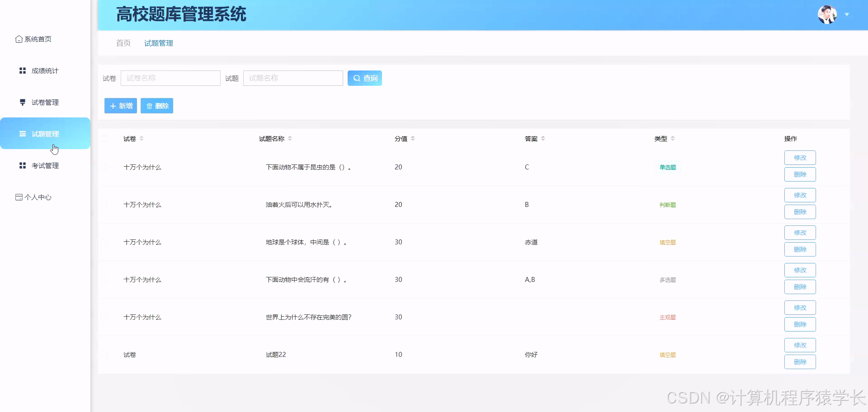Click the user avatar in the header

pyautogui.click(x=827, y=14)
